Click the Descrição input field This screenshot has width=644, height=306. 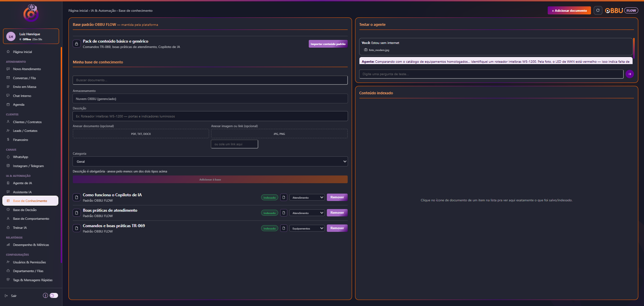[x=210, y=116]
